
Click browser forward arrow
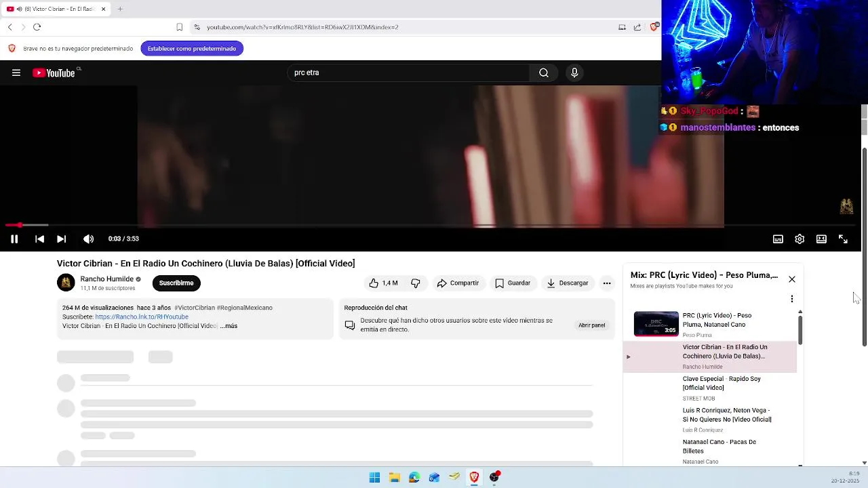pos(23,27)
